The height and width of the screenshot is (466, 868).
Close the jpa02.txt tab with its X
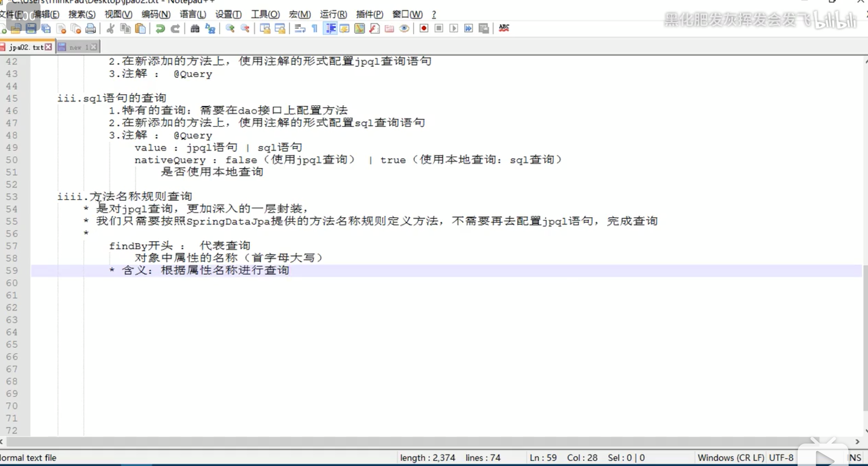point(48,47)
